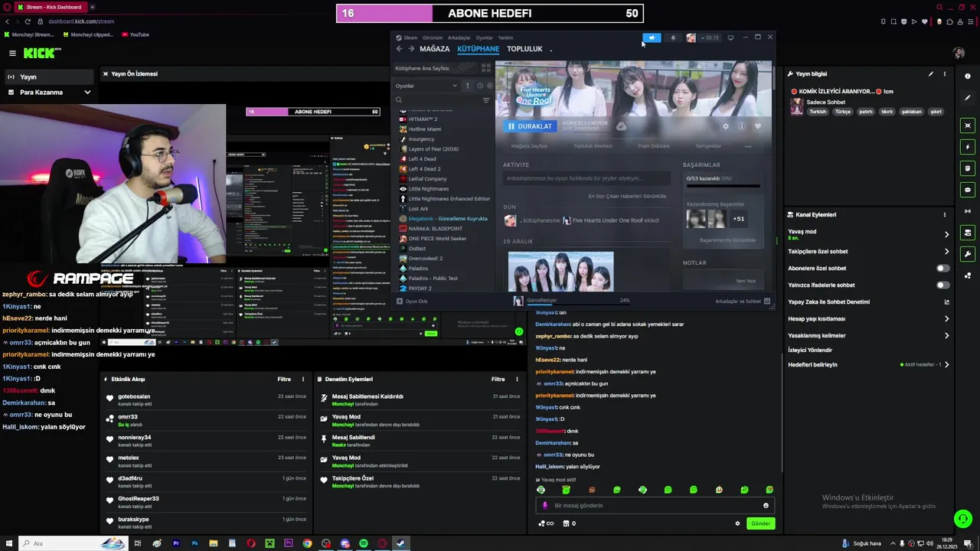The width and height of the screenshot is (980, 551).
Task: Open Steam notifications bell
Action: tap(673, 37)
